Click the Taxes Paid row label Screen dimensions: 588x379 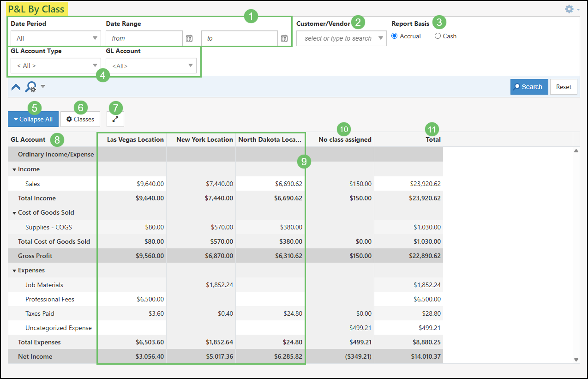40,313
